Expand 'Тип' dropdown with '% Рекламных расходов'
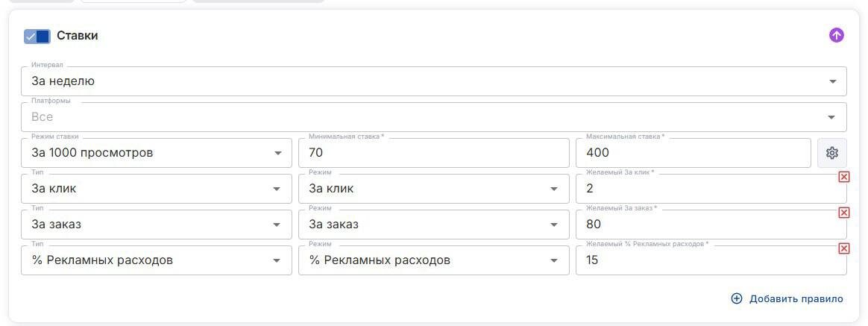This screenshot has width=868, height=326. point(156,260)
